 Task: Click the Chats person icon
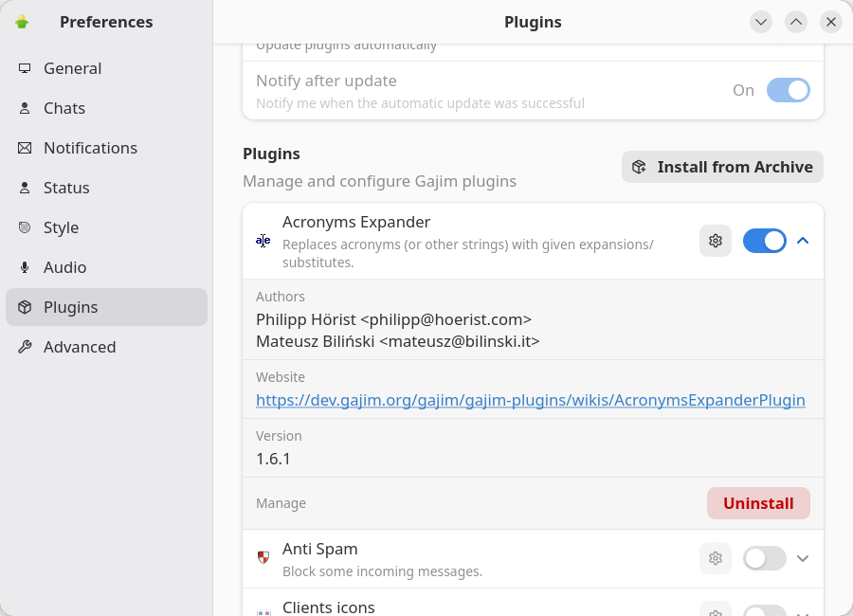(25, 108)
